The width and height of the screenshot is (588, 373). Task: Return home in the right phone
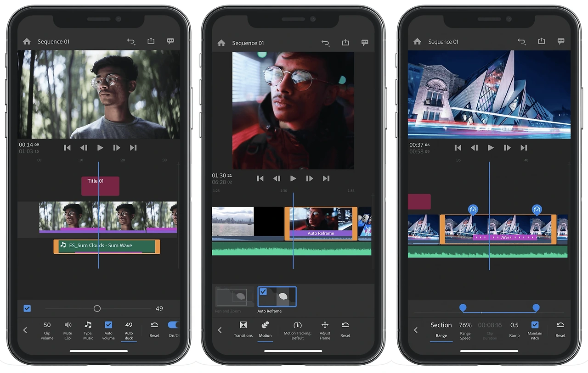pyautogui.click(x=418, y=41)
